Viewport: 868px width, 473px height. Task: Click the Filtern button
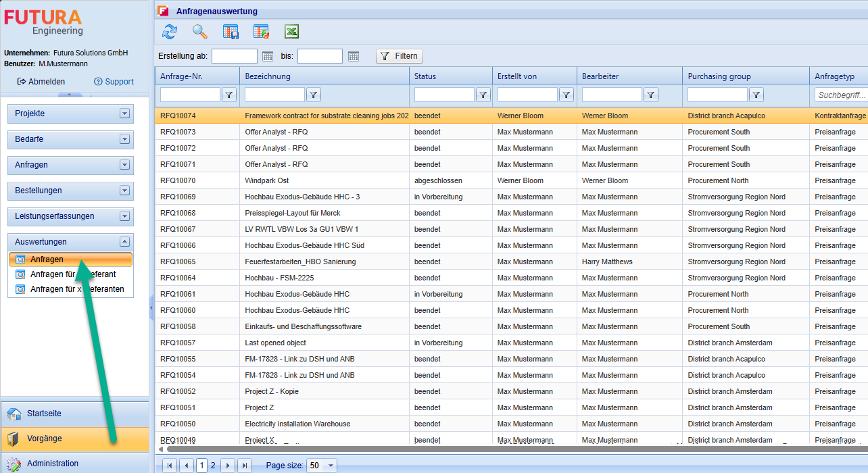pos(399,56)
